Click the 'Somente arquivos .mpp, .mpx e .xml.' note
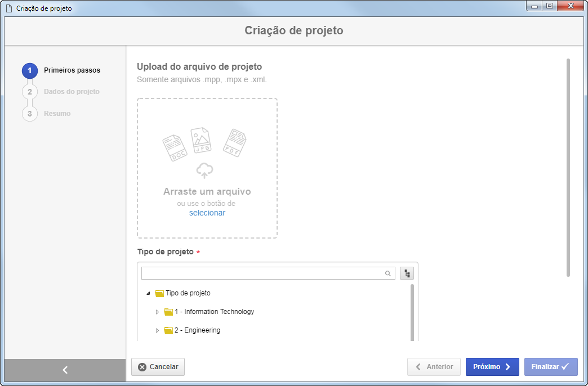 click(202, 79)
